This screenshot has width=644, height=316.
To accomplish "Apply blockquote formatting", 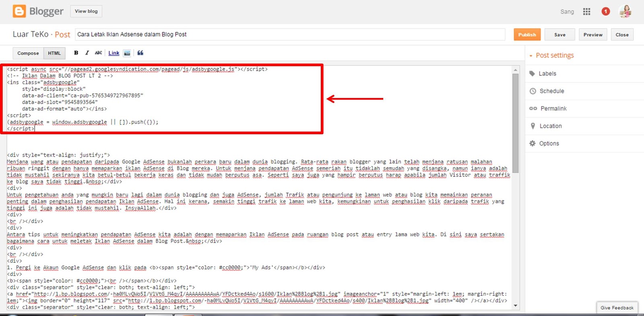I will 140,53.
